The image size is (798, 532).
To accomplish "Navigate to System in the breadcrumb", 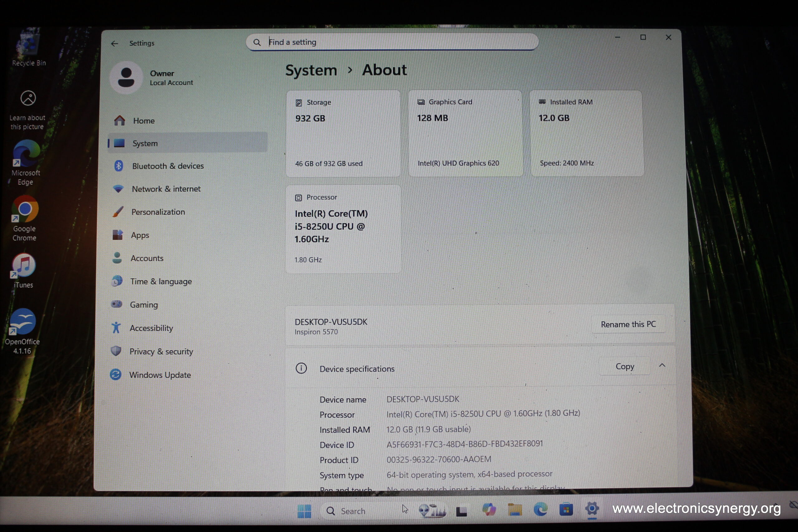I will pyautogui.click(x=311, y=70).
